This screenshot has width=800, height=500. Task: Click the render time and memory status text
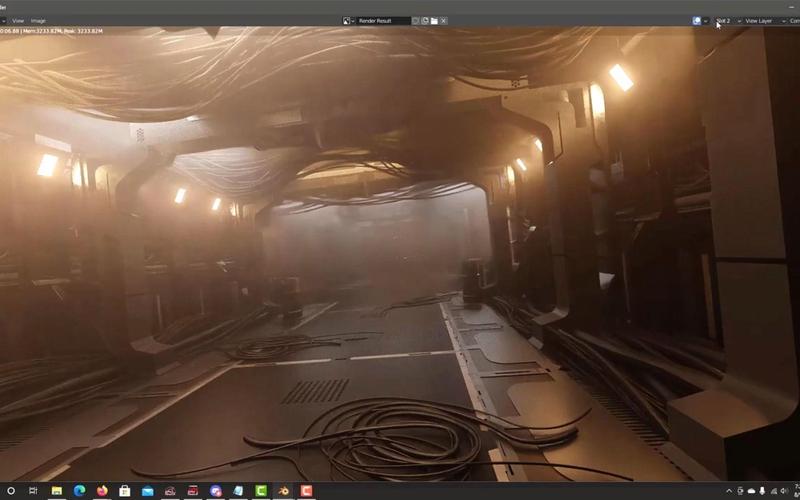[51, 31]
